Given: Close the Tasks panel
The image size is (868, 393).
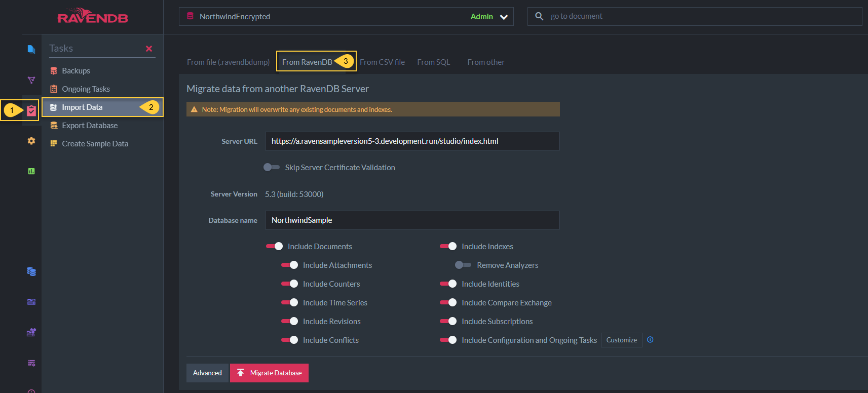Looking at the screenshot, I should pyautogui.click(x=149, y=49).
